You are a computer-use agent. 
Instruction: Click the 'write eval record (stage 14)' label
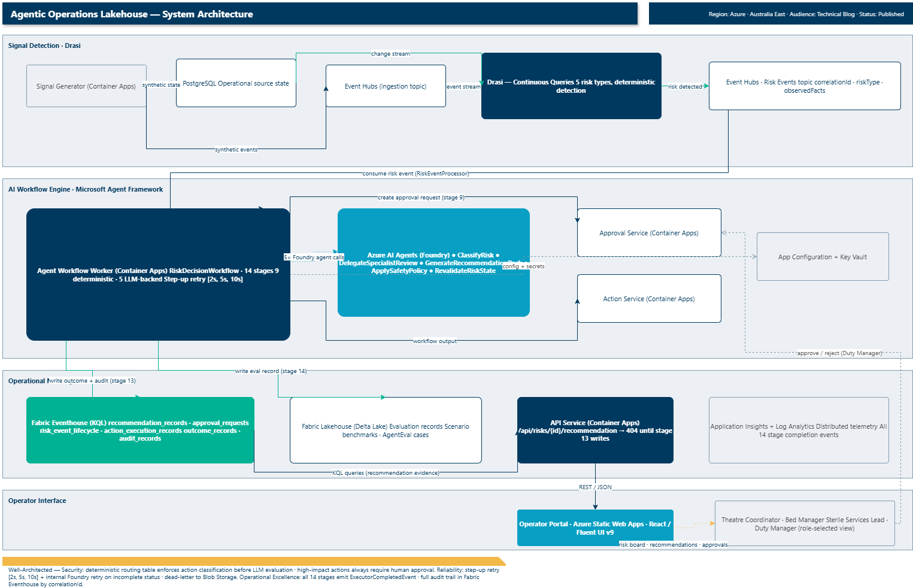tap(271, 371)
